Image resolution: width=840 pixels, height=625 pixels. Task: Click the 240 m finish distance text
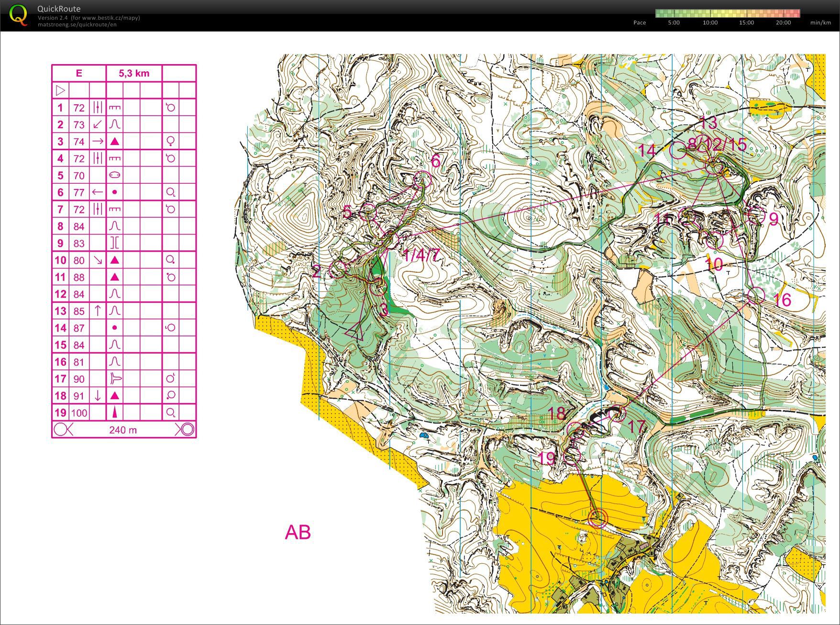pyautogui.click(x=123, y=430)
